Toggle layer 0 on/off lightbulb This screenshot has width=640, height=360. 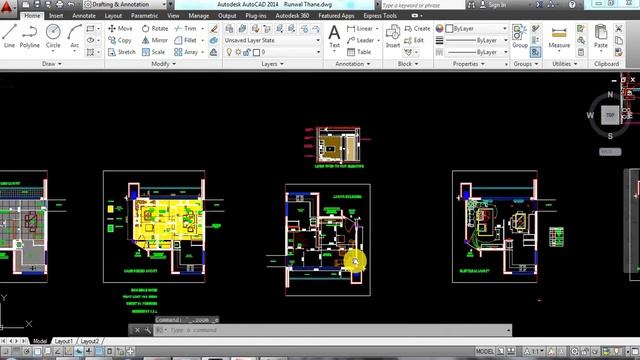tap(229, 52)
